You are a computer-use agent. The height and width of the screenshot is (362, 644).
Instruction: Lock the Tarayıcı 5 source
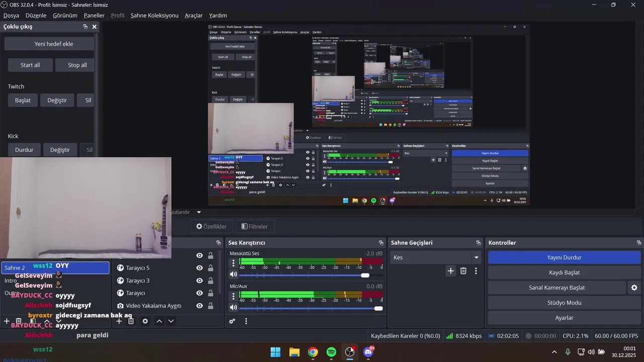pos(210,268)
